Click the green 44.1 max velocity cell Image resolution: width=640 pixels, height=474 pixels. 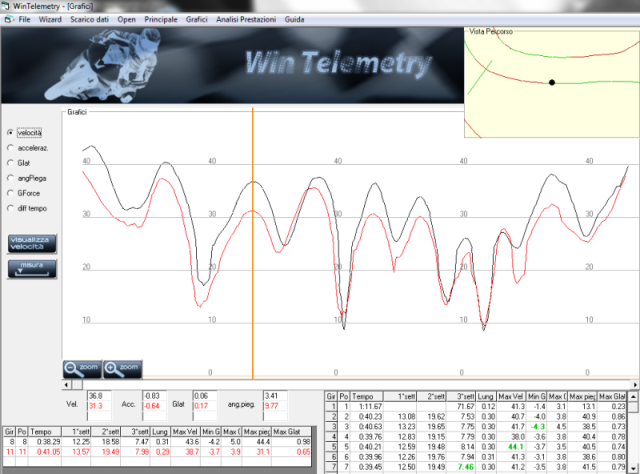click(511, 447)
